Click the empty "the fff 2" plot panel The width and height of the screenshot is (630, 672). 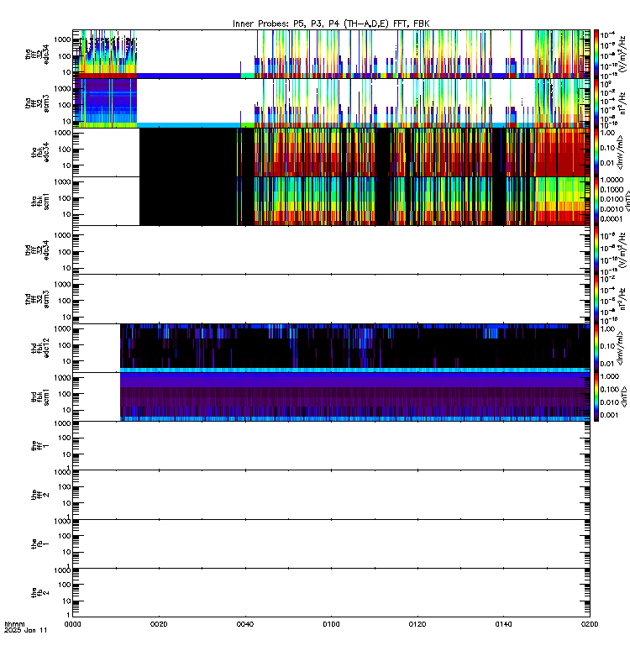coord(331,495)
